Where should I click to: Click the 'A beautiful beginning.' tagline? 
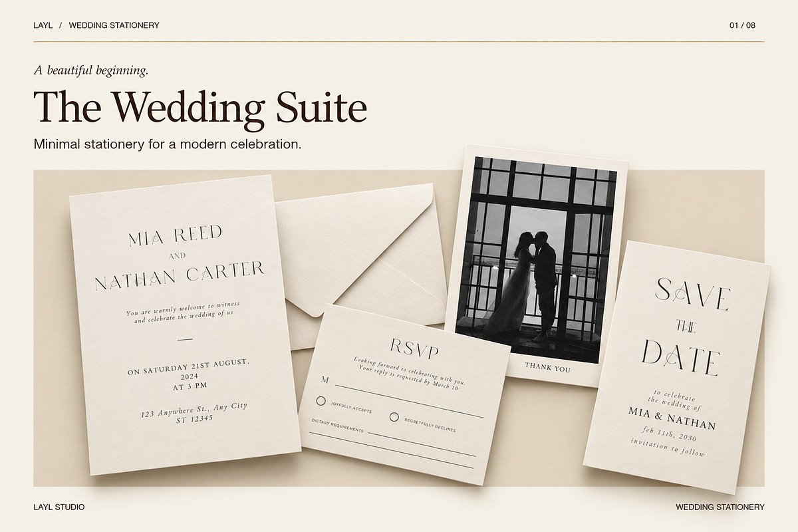pos(91,69)
